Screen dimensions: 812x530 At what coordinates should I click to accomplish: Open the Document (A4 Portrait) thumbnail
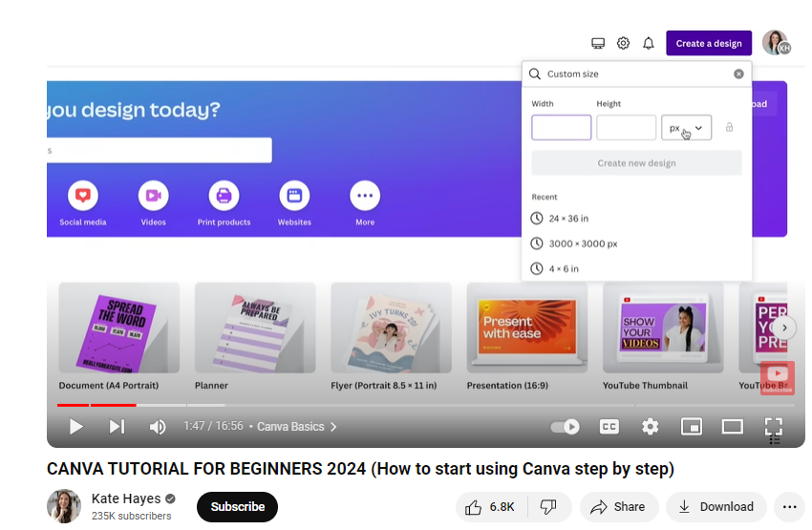pyautogui.click(x=119, y=328)
